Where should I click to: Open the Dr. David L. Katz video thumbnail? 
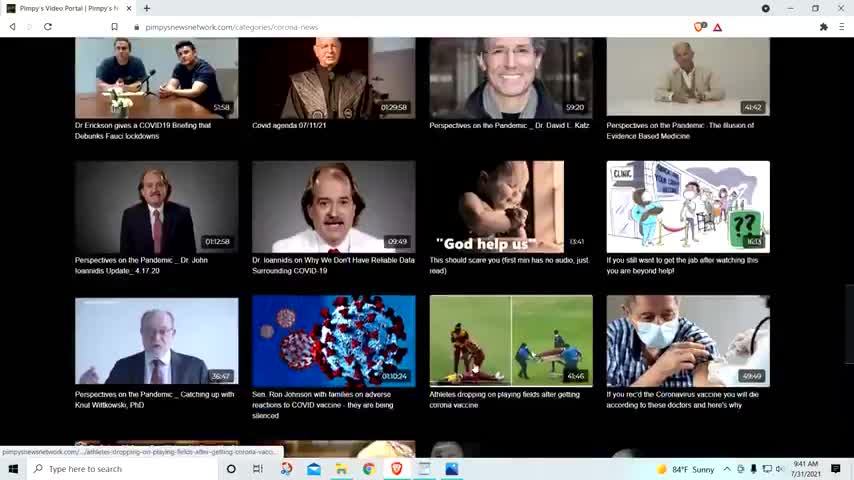[x=511, y=78]
